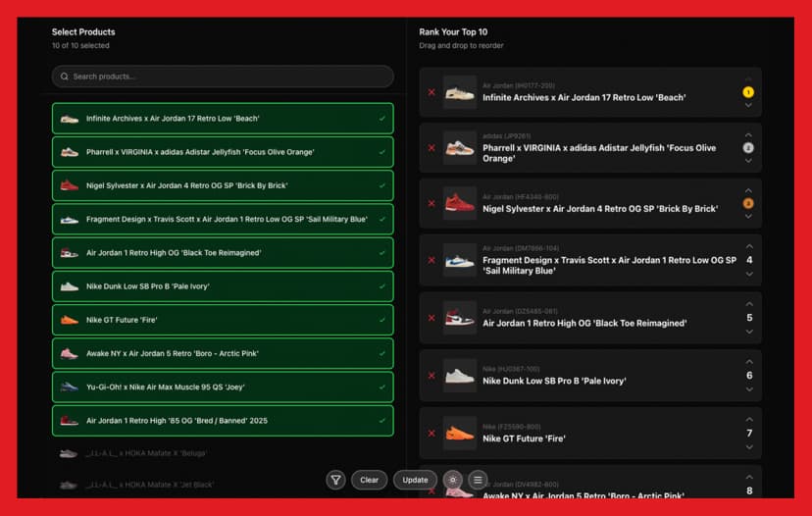Image resolution: width=812 pixels, height=516 pixels.
Task: Move 'Black Toe Reimagined' up one rank
Action: [749, 304]
